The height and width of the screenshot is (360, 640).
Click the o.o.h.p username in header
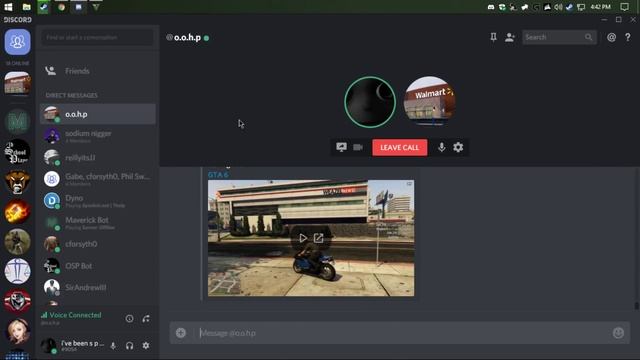point(187,38)
